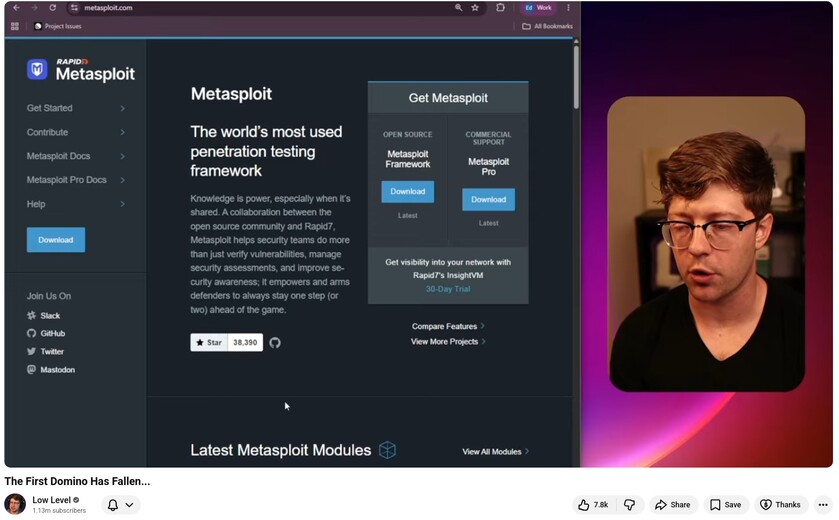This screenshot has height=520, width=839.
Task: Expand the Get Started sidebar section
Action: [75, 108]
